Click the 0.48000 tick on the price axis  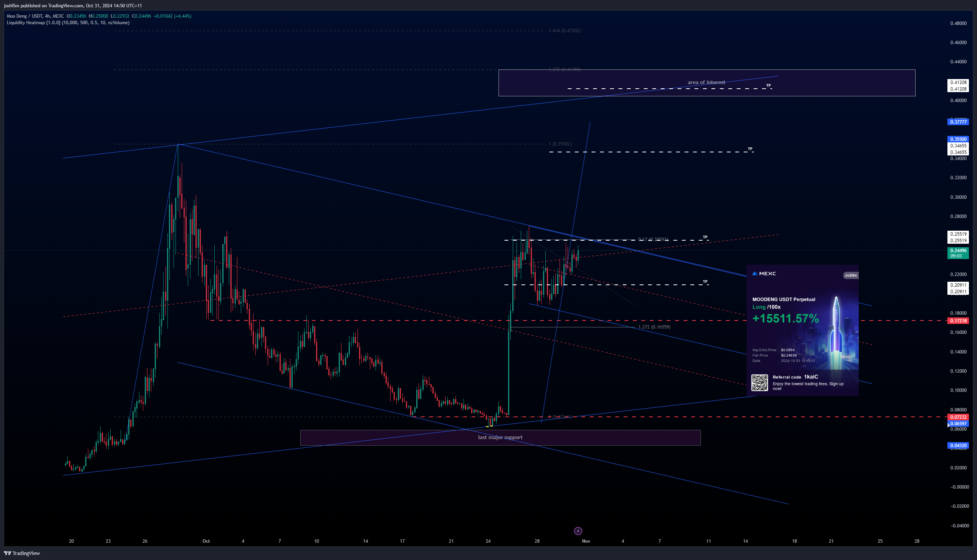click(958, 23)
